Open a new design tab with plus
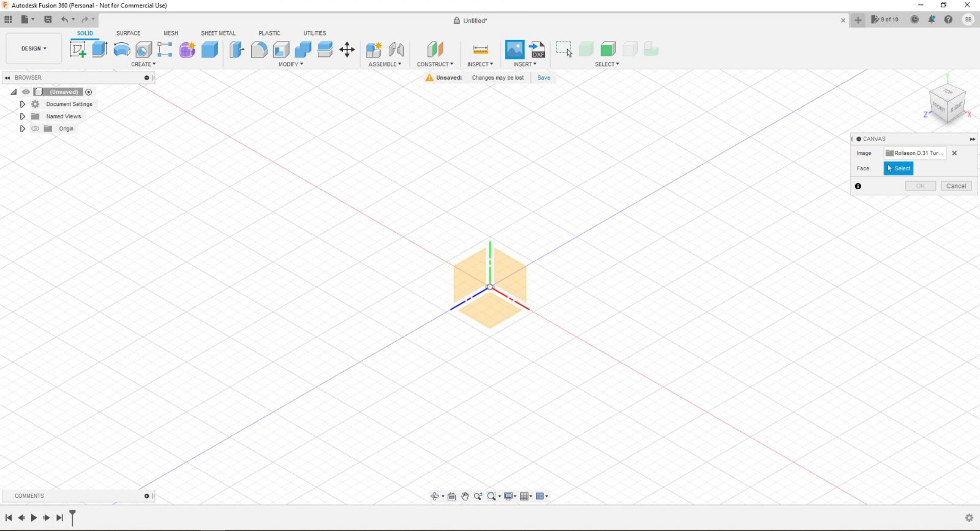The image size is (980, 531). (858, 20)
